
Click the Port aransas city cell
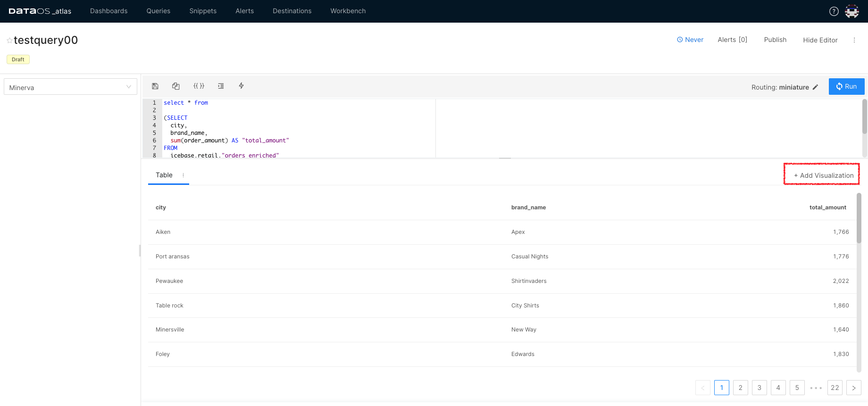[173, 257]
